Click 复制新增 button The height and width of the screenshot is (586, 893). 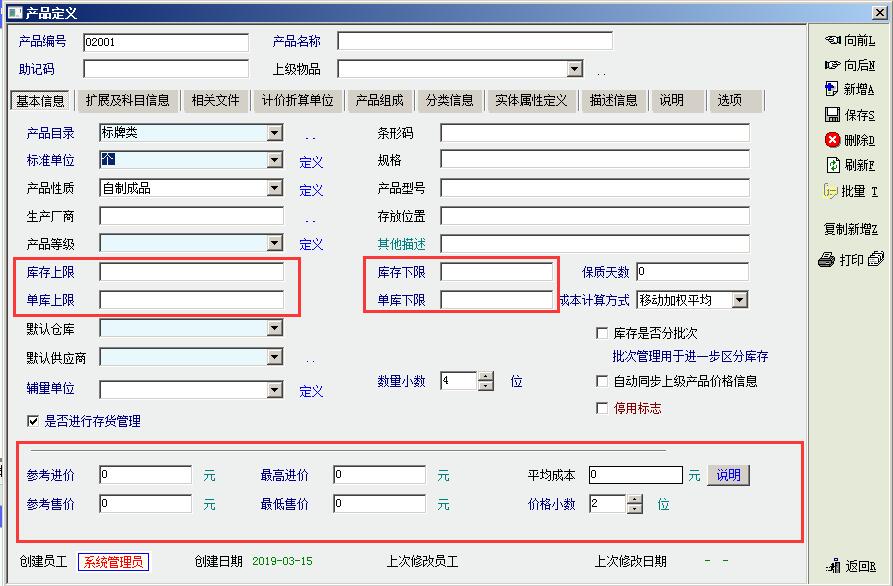850,229
